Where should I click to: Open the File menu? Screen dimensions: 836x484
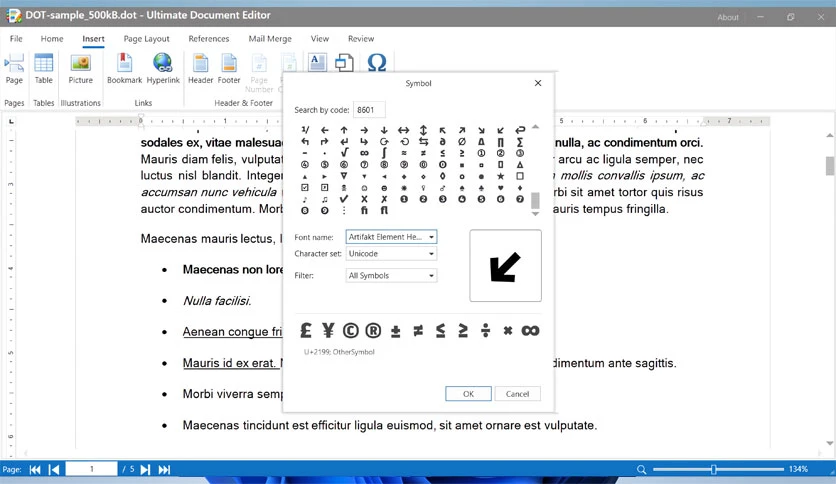click(16, 38)
